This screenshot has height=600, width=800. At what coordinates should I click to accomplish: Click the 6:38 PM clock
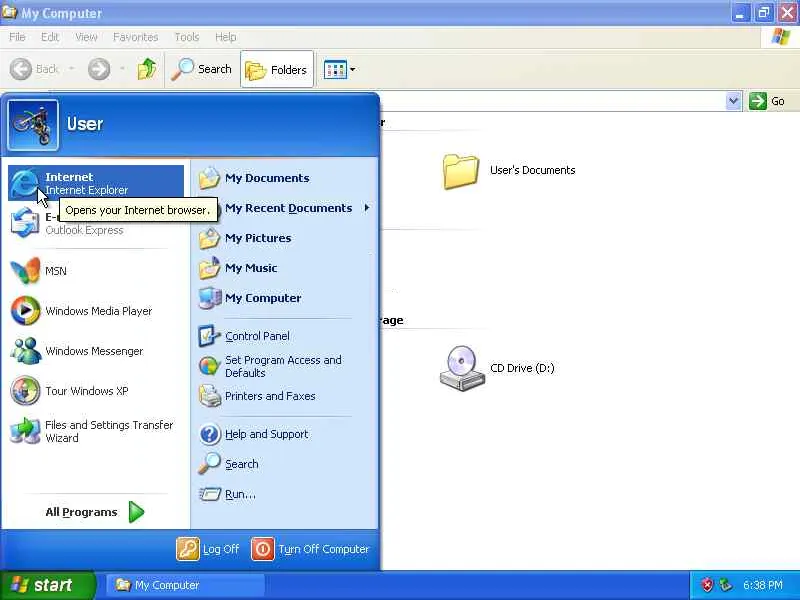point(763,585)
